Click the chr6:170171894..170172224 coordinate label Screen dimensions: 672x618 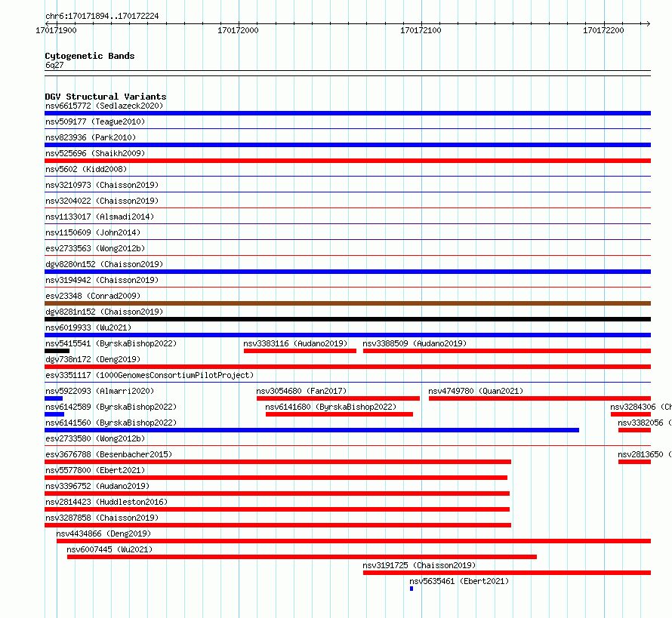coord(102,16)
